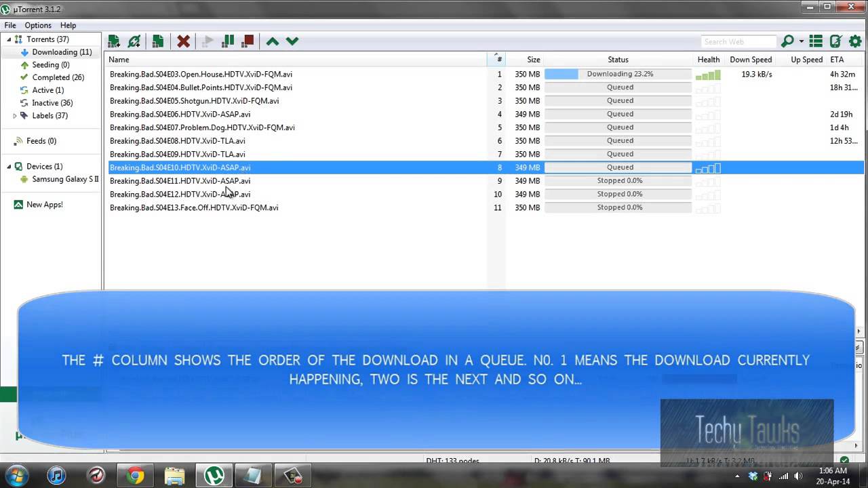Select Breaking.Bad.S04E07.Problem.Dog torrent row
868x488 pixels.
pyautogui.click(x=486, y=127)
